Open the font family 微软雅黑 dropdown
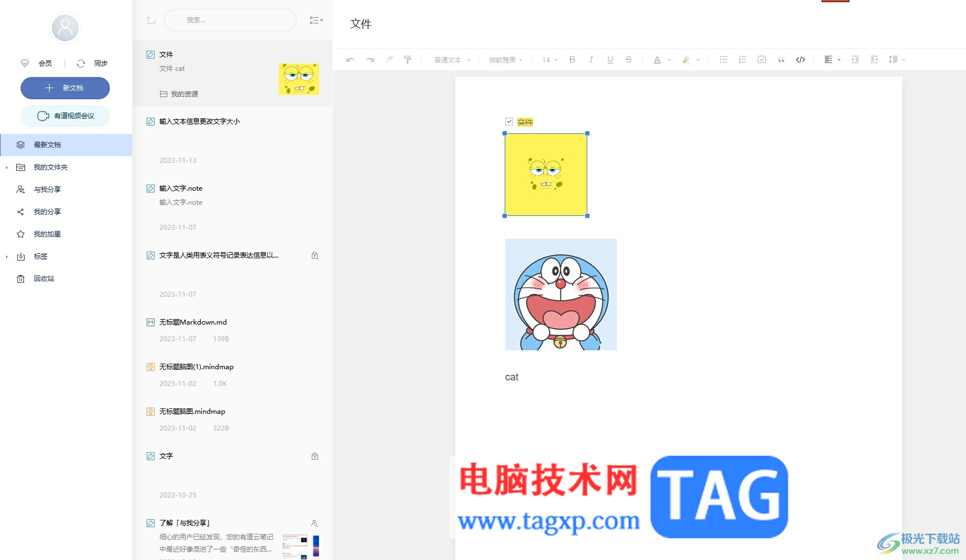Image resolution: width=966 pixels, height=560 pixels. [x=506, y=60]
